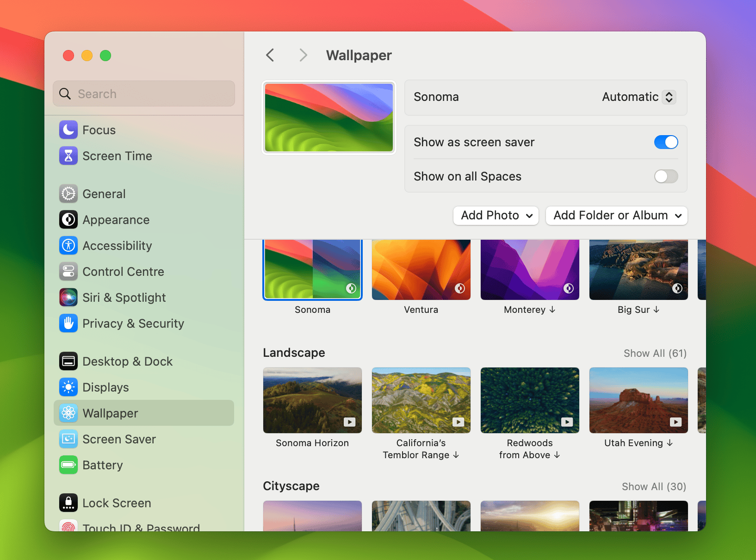
Task: Choose the Sonoma Horizon landscape thumbnail
Action: pos(313,400)
